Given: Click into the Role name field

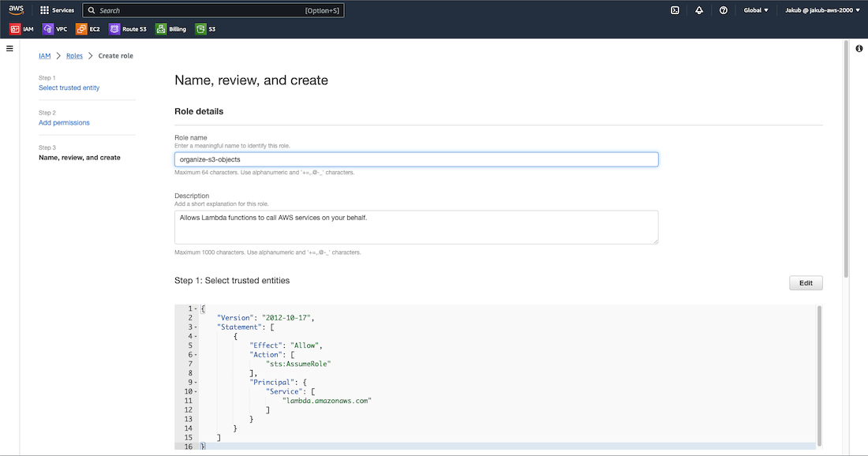Looking at the screenshot, I should [x=416, y=159].
